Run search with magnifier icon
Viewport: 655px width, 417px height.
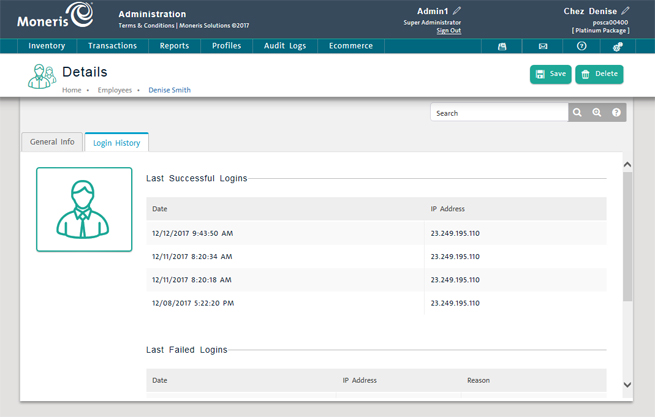577,112
